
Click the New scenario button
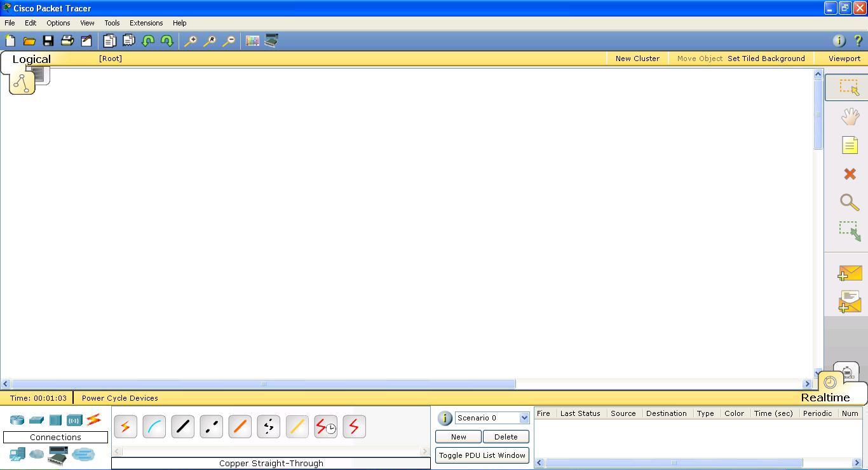pos(458,437)
